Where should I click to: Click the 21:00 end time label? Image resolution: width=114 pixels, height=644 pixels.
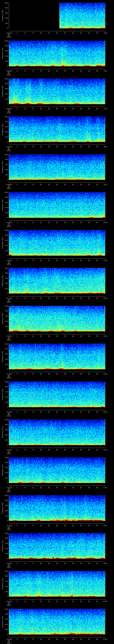coord(105,639)
